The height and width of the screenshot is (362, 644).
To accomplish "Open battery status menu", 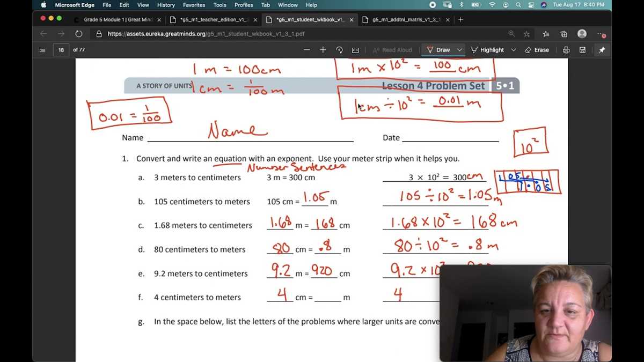I will 476,5.
